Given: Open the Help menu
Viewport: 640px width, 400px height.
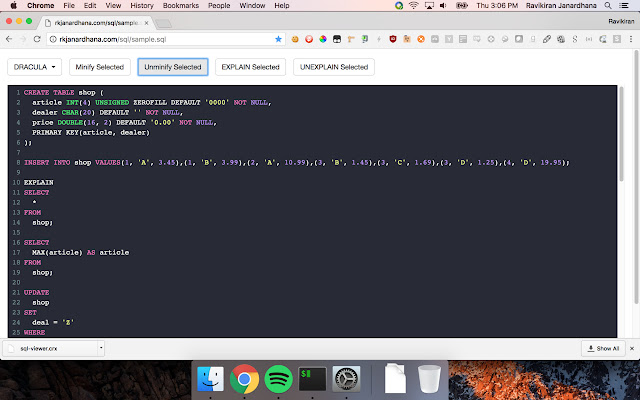Looking at the screenshot, I should pos(282,5).
